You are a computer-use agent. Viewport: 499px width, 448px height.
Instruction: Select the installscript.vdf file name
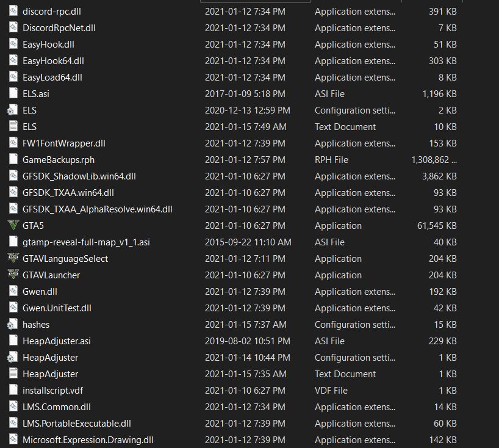pos(52,391)
